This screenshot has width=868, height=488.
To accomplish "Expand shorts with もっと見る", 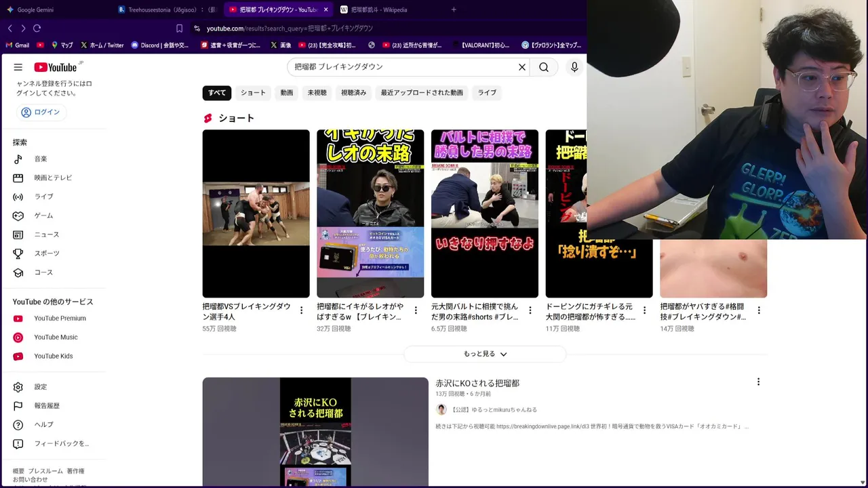I will [485, 354].
